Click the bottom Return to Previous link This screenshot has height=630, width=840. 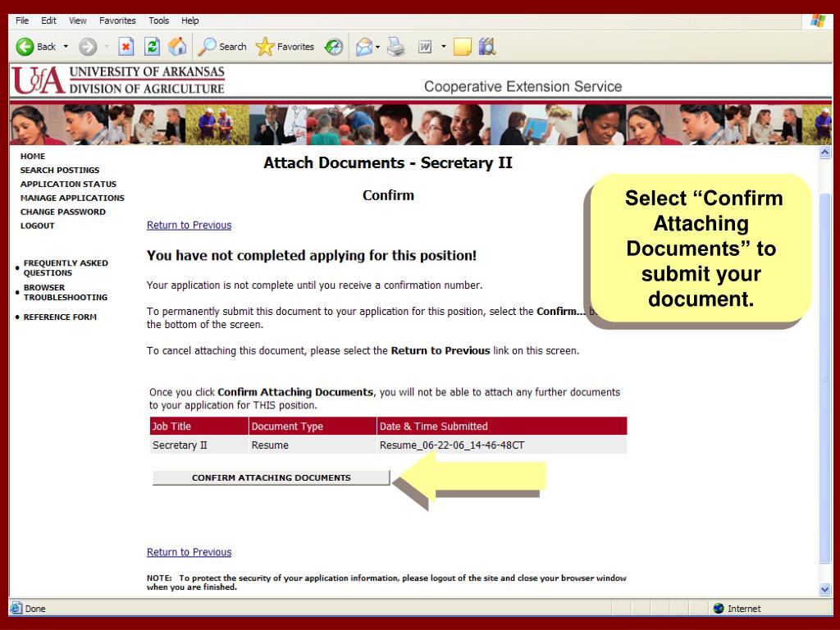[189, 552]
